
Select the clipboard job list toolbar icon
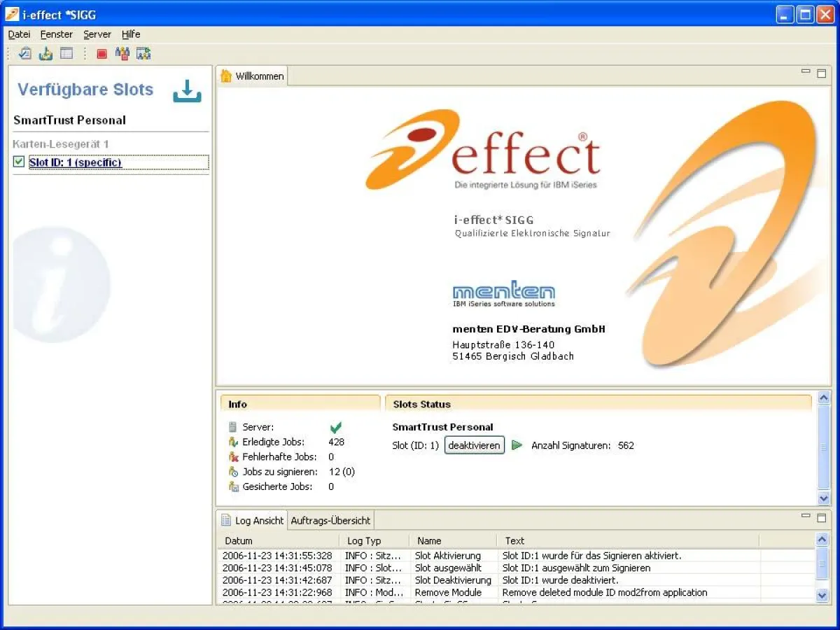(x=24, y=53)
